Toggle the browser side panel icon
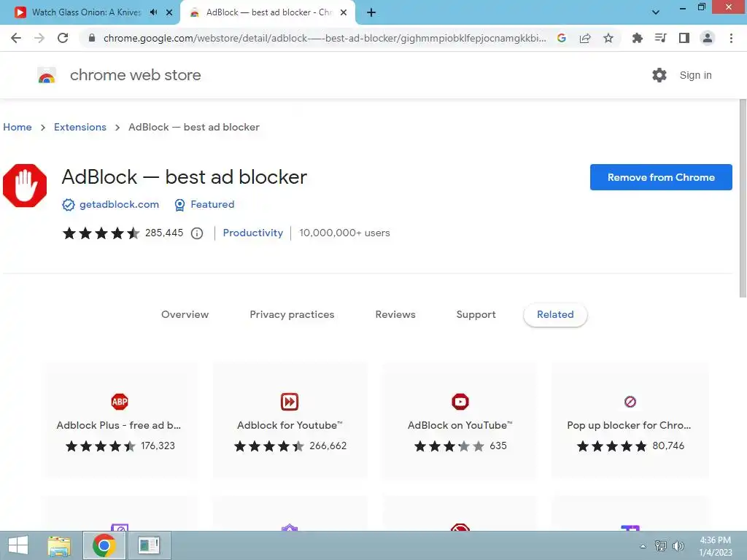Image resolution: width=747 pixels, height=560 pixels. pyautogui.click(x=684, y=38)
